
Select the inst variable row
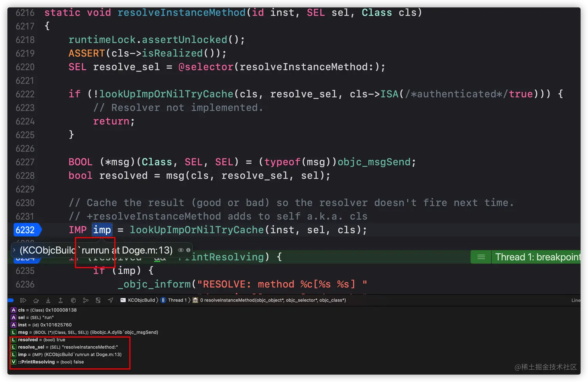click(x=41, y=325)
